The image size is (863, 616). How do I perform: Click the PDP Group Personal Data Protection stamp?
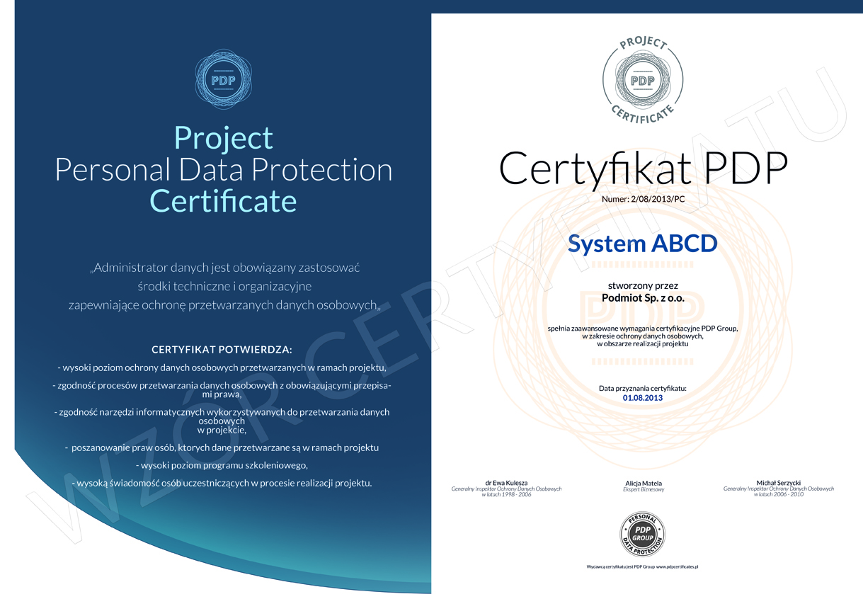coord(643,535)
